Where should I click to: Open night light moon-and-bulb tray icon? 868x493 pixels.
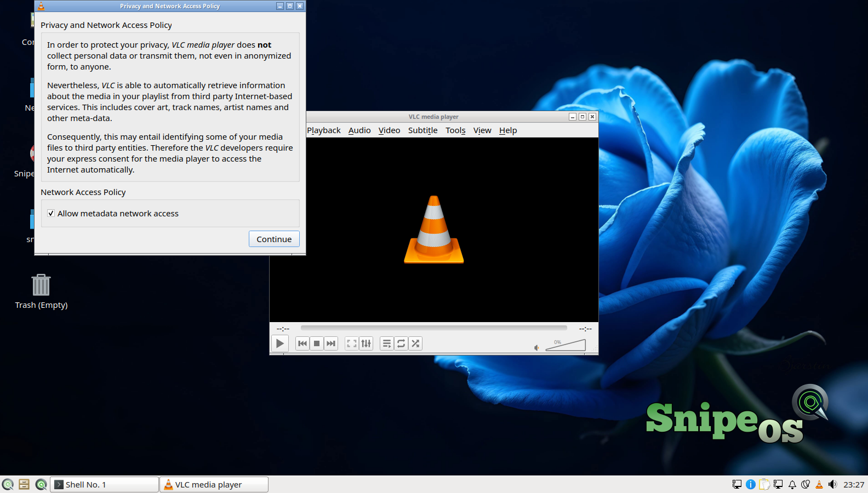coord(806,484)
